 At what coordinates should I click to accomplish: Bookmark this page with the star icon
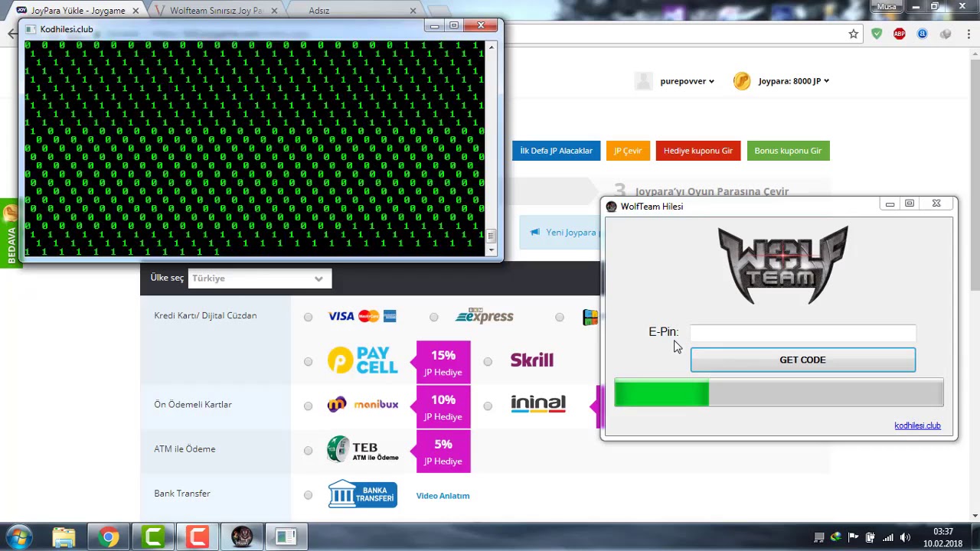pos(853,34)
